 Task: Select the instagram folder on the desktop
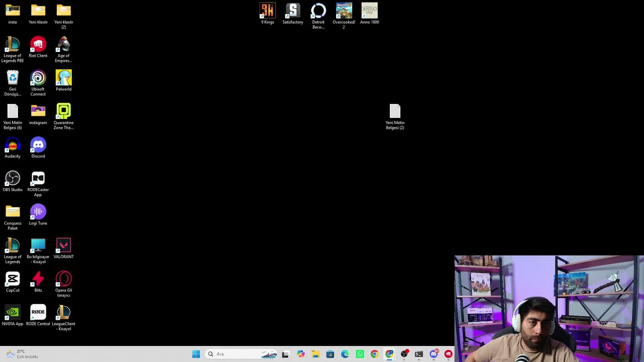pyautogui.click(x=38, y=115)
